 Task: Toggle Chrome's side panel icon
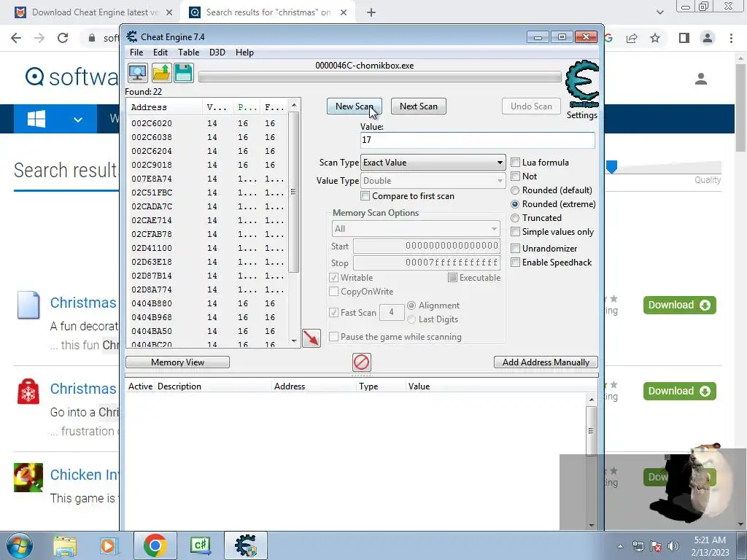(x=684, y=38)
